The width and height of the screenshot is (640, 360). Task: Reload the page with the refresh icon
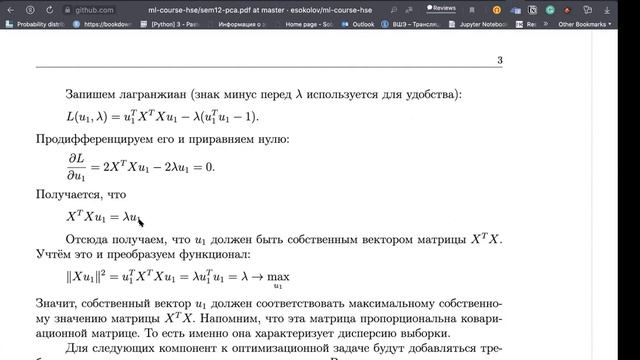coord(49,10)
